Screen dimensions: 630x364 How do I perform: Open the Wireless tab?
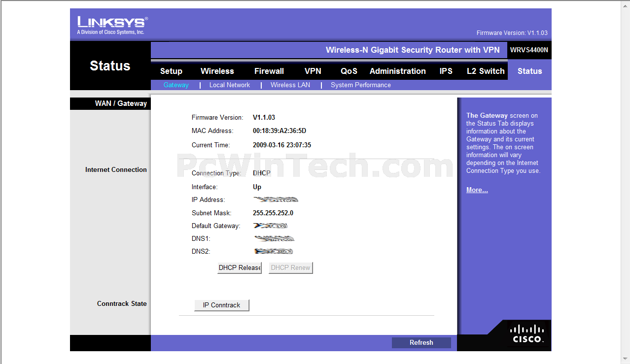point(217,71)
